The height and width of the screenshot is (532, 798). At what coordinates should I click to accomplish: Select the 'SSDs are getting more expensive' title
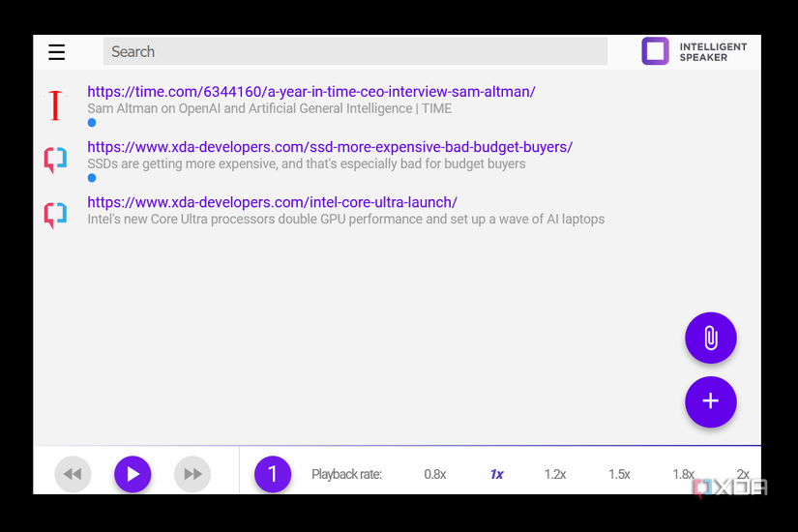tap(307, 163)
